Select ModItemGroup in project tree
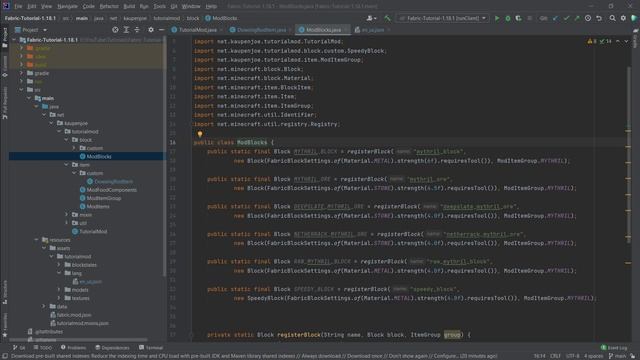This screenshot has height=360, width=640. point(104,198)
